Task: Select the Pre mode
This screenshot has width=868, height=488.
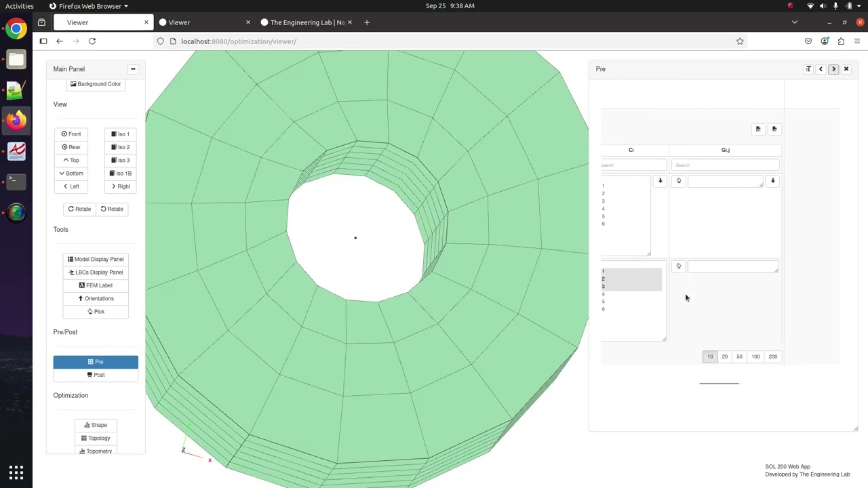Action: (x=96, y=362)
